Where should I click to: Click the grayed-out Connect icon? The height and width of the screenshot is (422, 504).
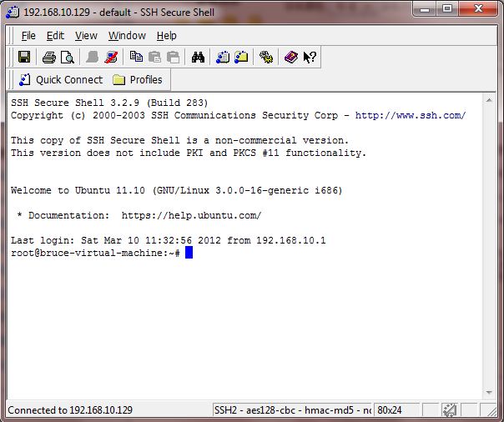93,58
